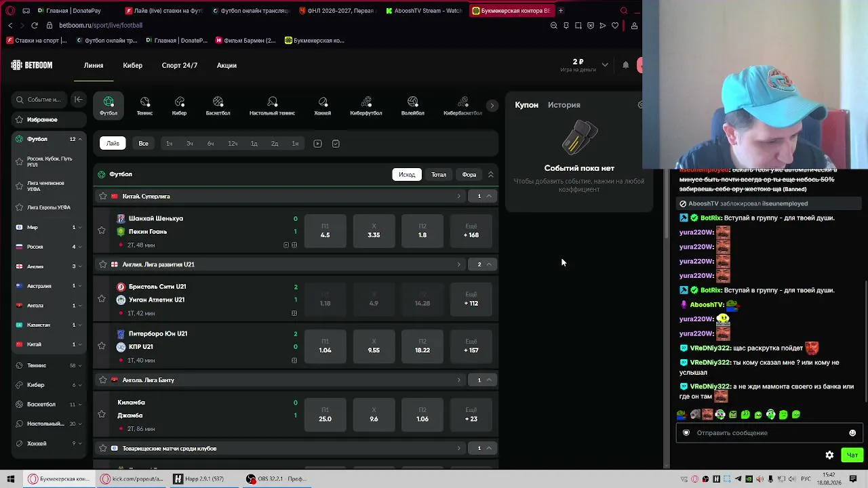Select the Кибер sport icon in the sports bar
The width and height of the screenshot is (868, 488).
point(179,106)
